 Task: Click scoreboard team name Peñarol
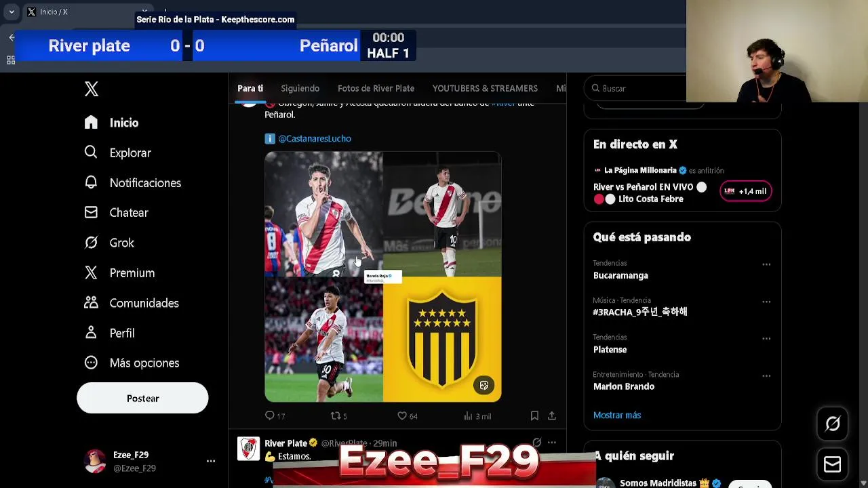click(328, 45)
